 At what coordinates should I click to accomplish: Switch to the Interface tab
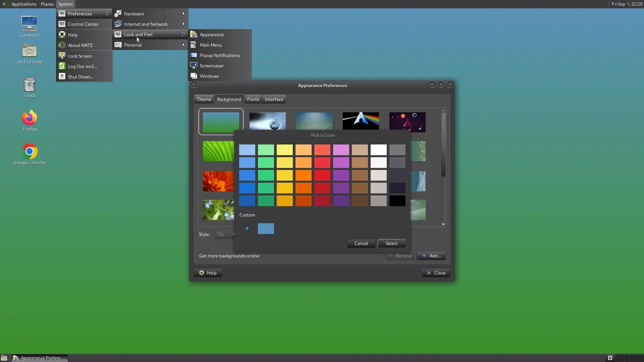pyautogui.click(x=274, y=99)
